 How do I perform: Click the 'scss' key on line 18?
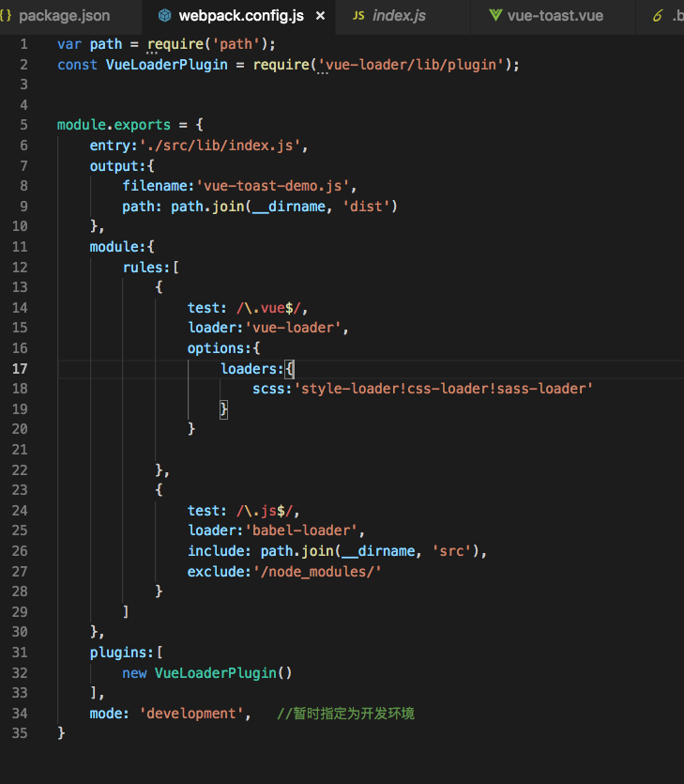point(268,389)
